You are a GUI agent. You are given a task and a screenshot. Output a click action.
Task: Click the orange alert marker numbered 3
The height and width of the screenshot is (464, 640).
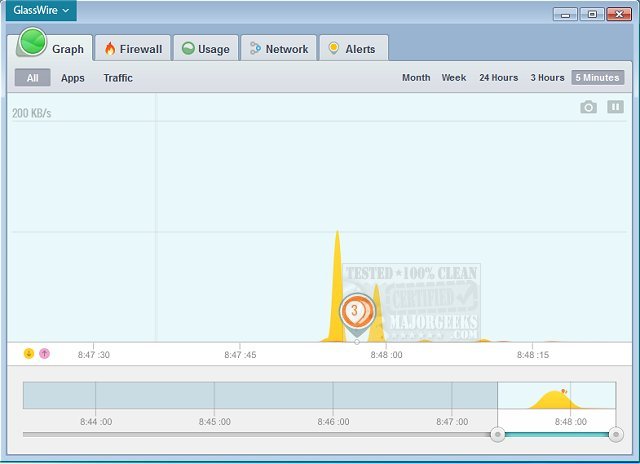355,312
